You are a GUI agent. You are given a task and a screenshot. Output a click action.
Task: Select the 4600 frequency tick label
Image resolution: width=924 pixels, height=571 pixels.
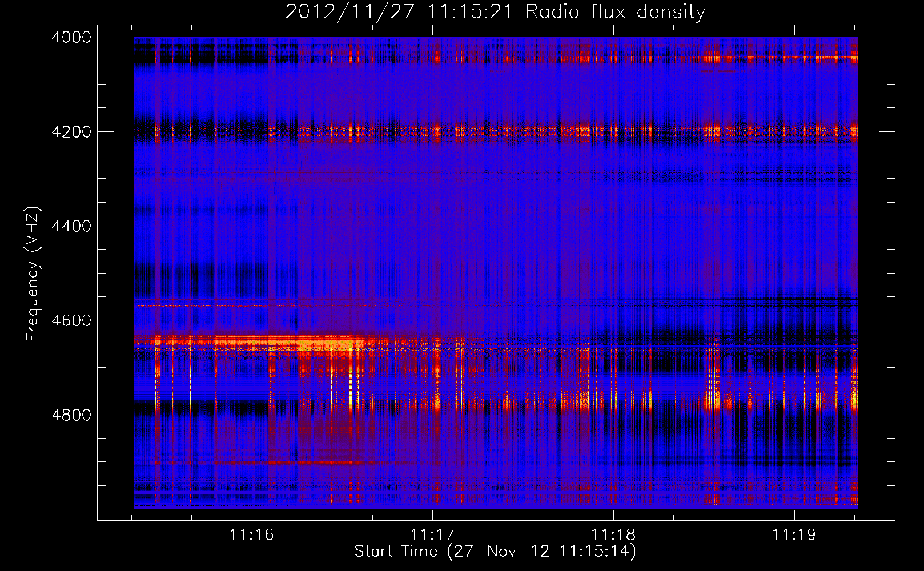(71, 320)
